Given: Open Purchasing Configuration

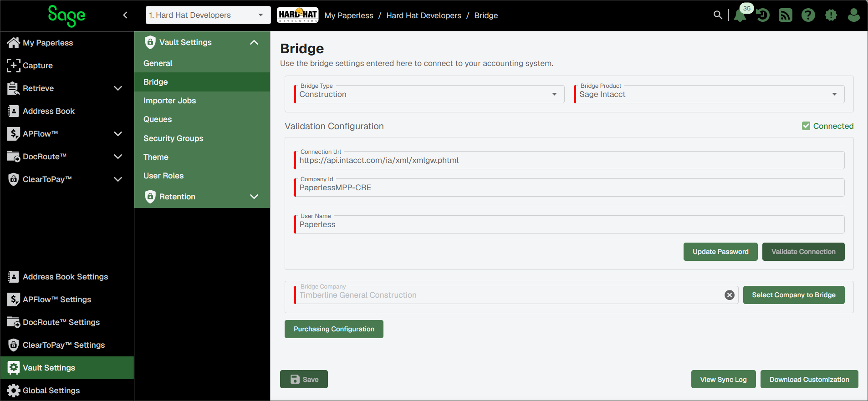Looking at the screenshot, I should click(334, 329).
